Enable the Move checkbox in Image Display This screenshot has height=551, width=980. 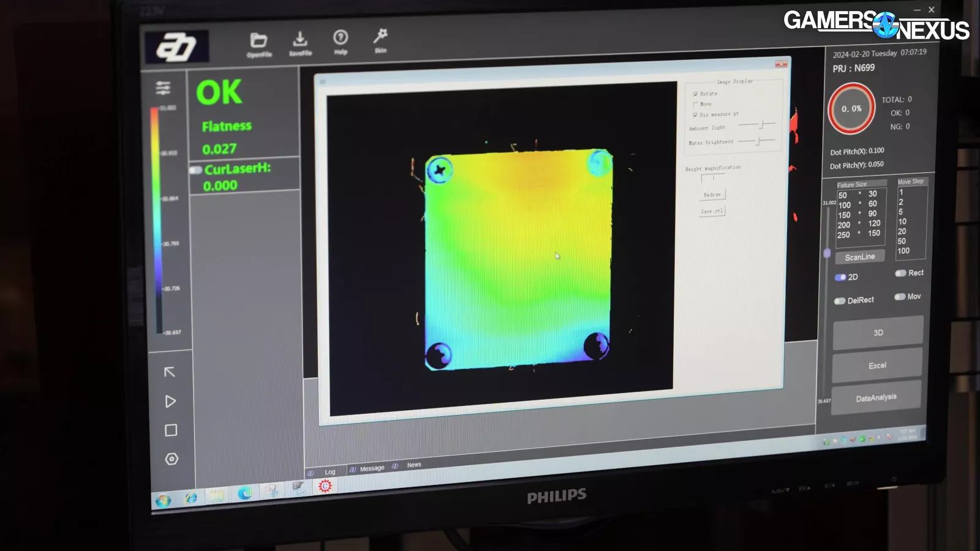tap(695, 104)
